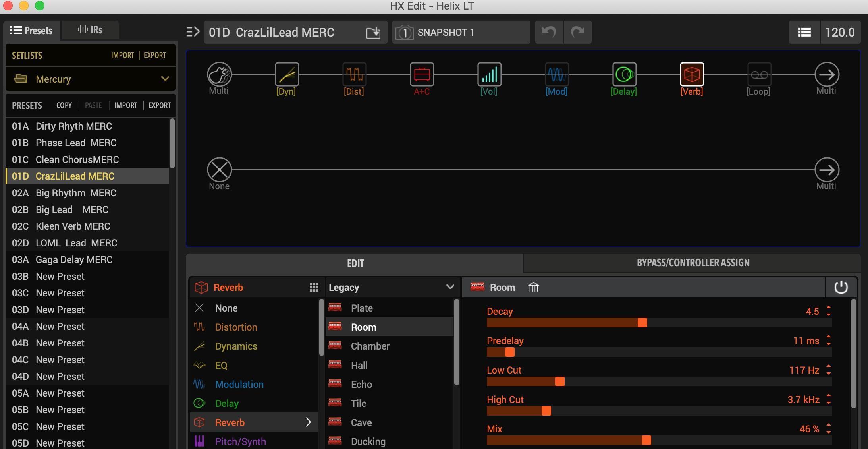Open the Bypass/Controller Assign tab
This screenshot has height=449, width=868.
coord(692,263)
